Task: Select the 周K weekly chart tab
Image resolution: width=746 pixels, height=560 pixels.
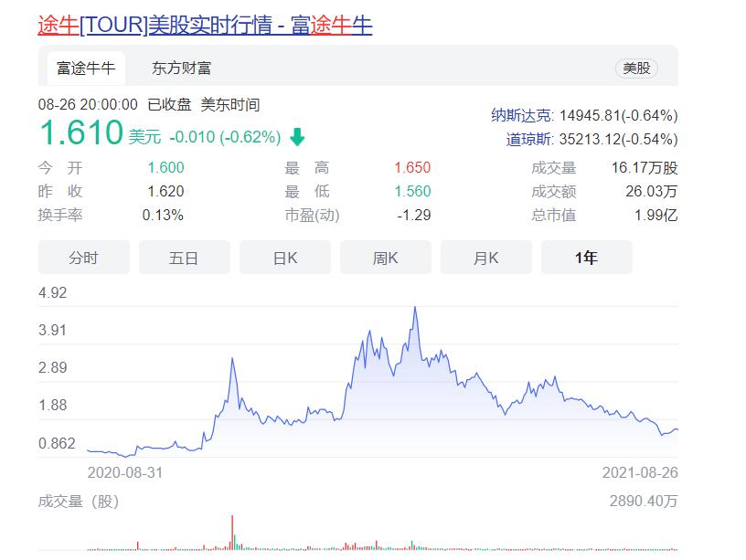Action: (x=386, y=258)
